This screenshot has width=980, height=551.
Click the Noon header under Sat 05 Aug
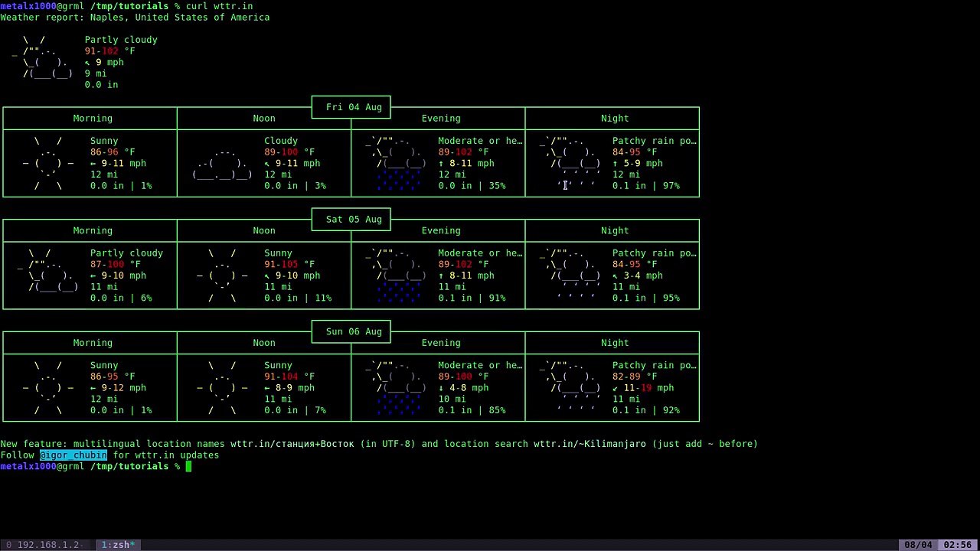[x=264, y=230]
